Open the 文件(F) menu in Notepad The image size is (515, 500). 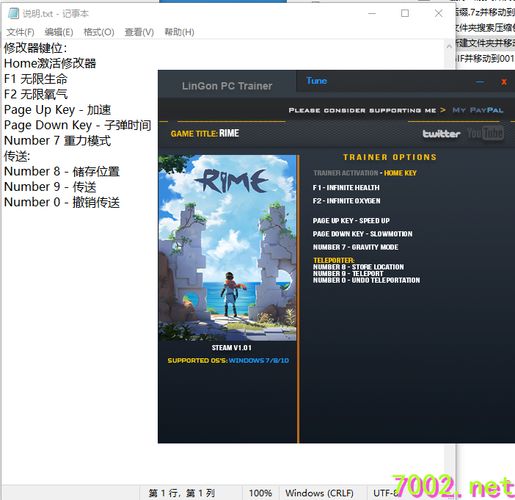click(x=20, y=32)
